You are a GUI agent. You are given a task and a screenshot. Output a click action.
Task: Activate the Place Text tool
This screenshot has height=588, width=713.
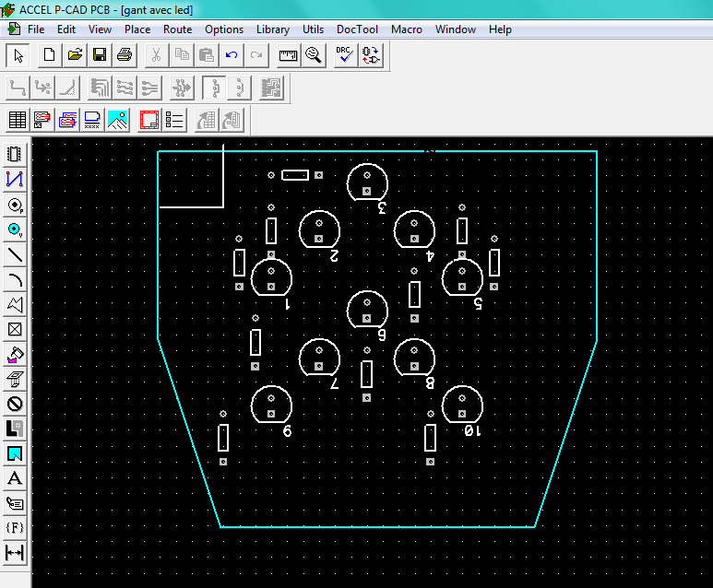coord(15,478)
